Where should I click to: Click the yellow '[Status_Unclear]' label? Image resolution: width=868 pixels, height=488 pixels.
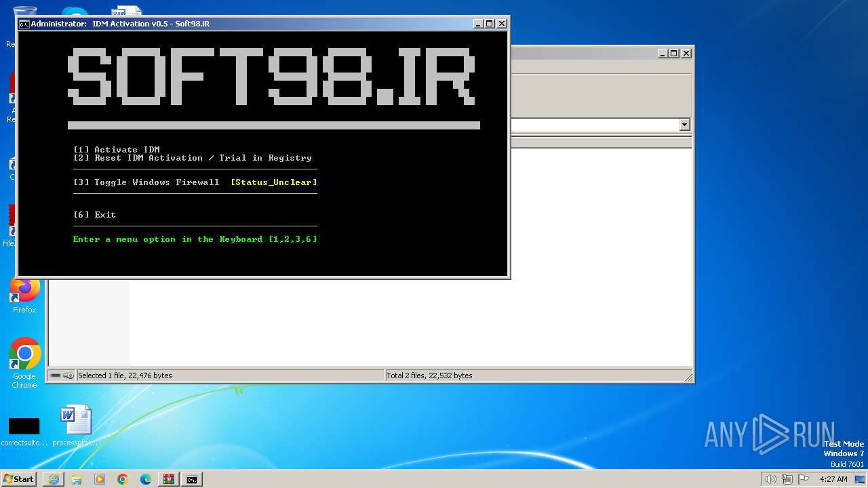[274, 182]
